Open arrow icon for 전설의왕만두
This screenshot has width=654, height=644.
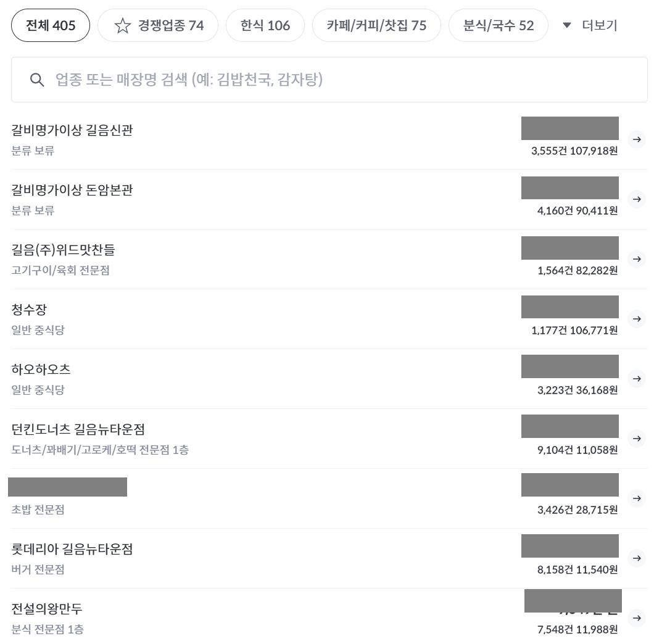[x=637, y=618]
